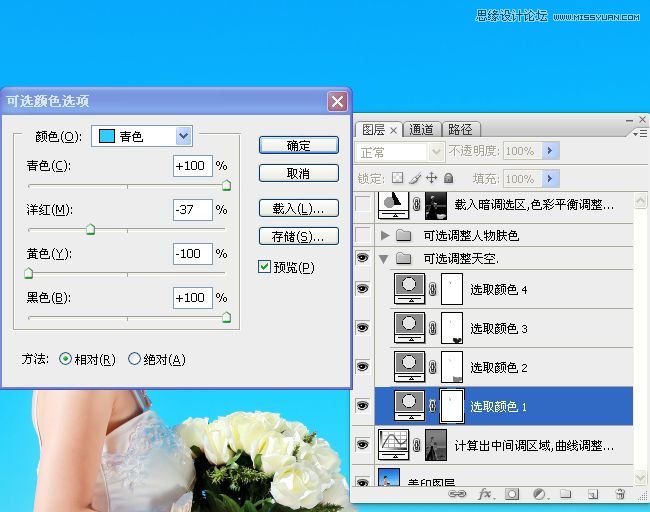Click mask link icon on 选取颜色 2
Image resolution: width=650 pixels, height=512 pixels.
click(433, 367)
